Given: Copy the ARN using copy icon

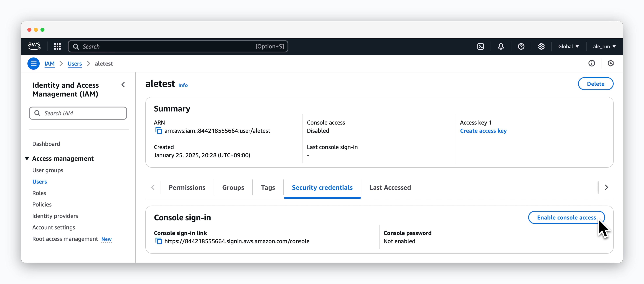Looking at the screenshot, I should 159,131.
